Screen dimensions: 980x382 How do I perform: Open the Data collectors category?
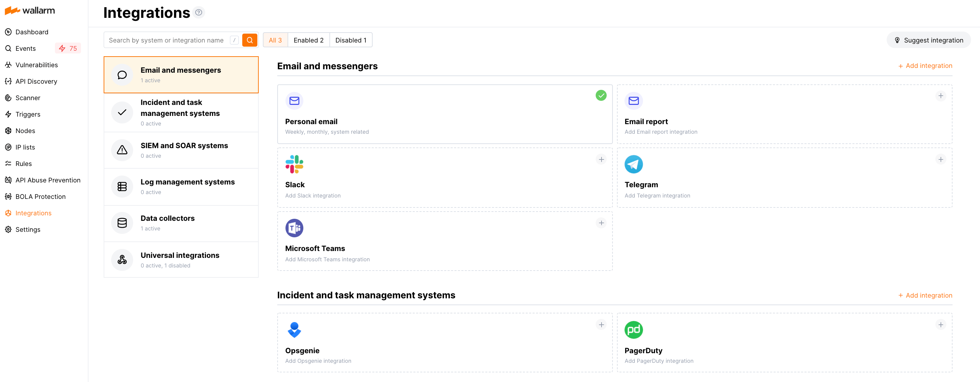click(x=167, y=223)
